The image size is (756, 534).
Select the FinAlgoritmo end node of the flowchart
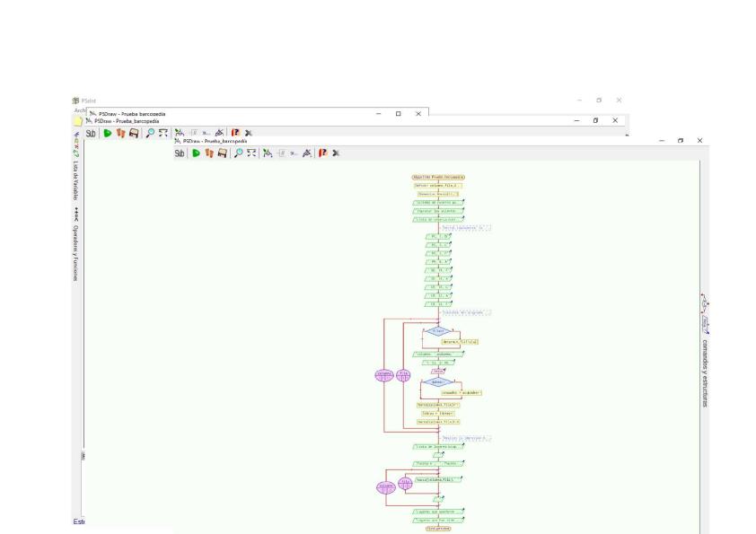pos(438,529)
